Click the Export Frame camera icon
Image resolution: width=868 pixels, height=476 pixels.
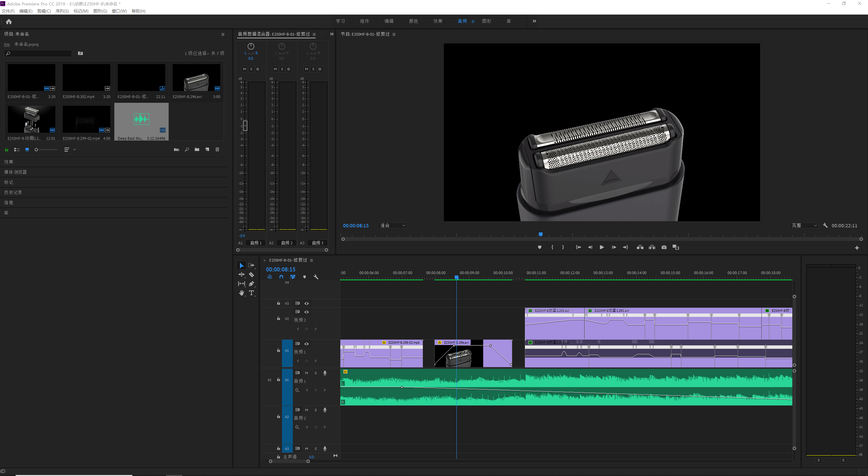(664, 247)
